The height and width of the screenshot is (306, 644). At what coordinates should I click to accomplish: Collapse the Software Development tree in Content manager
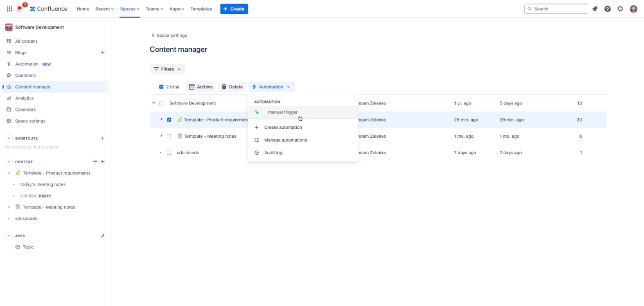[154, 103]
